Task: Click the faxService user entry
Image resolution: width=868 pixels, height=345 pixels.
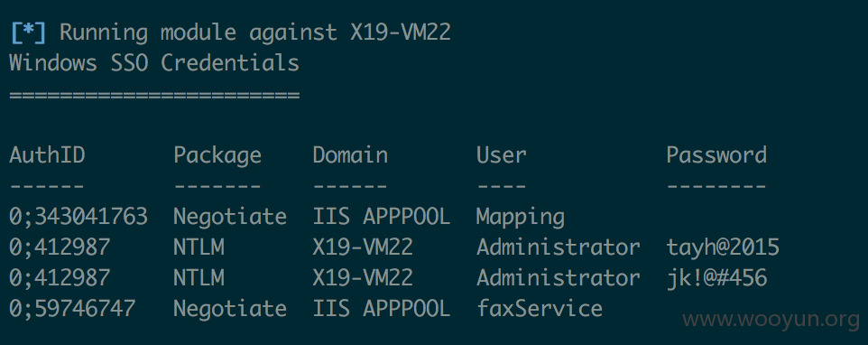Action: coord(540,309)
